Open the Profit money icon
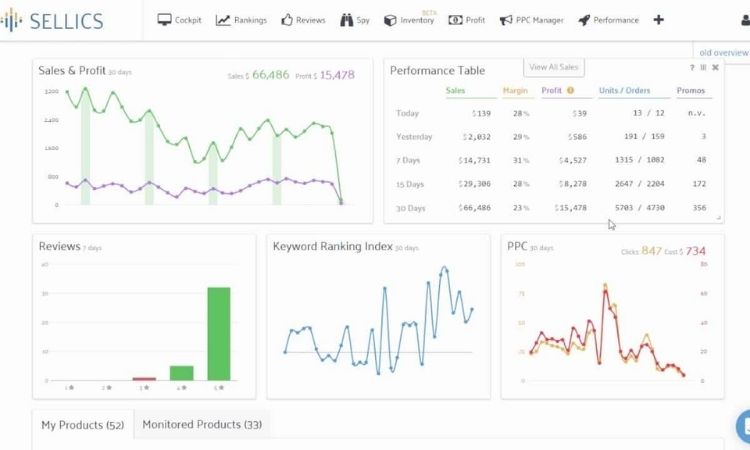This screenshot has width=750, height=450. point(455,20)
